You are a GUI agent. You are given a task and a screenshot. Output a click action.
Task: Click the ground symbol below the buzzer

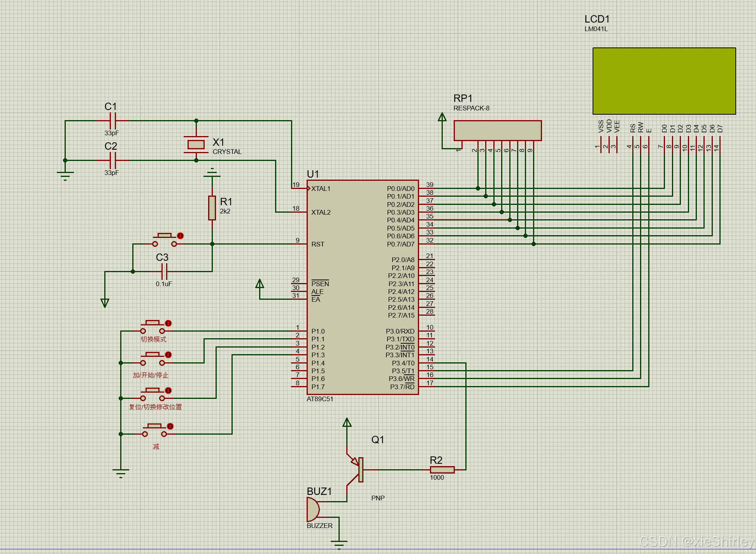[x=339, y=544]
